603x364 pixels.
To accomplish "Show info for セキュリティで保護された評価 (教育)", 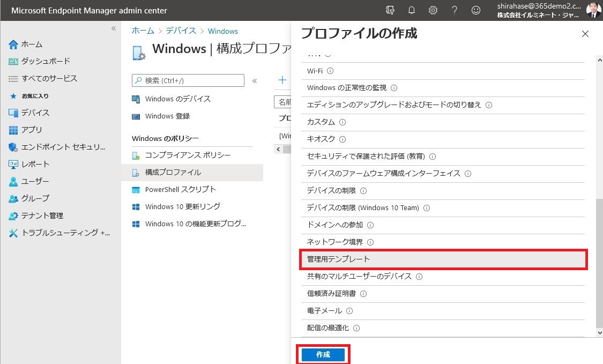I will point(432,157).
